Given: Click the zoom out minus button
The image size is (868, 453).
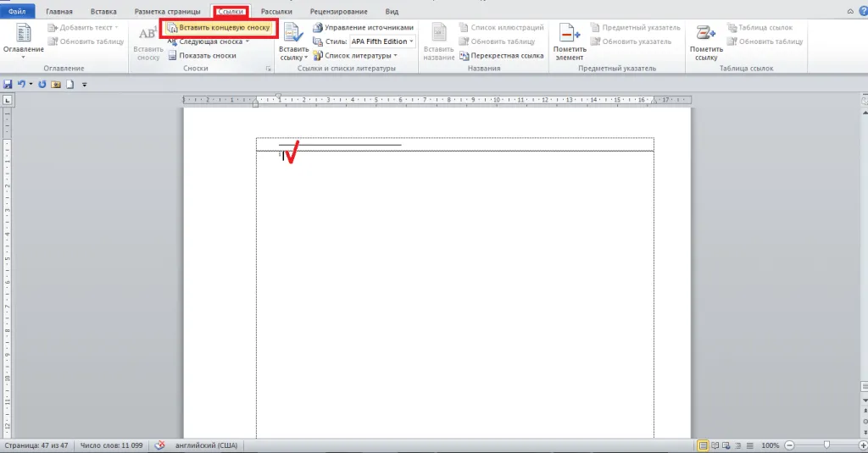Looking at the screenshot, I should [789, 445].
